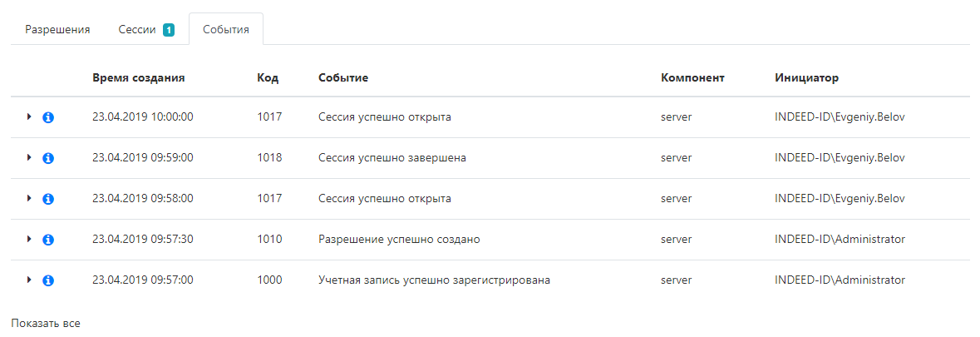Click info icon for the 09:57:00 event
The image size is (980, 337).
point(48,280)
